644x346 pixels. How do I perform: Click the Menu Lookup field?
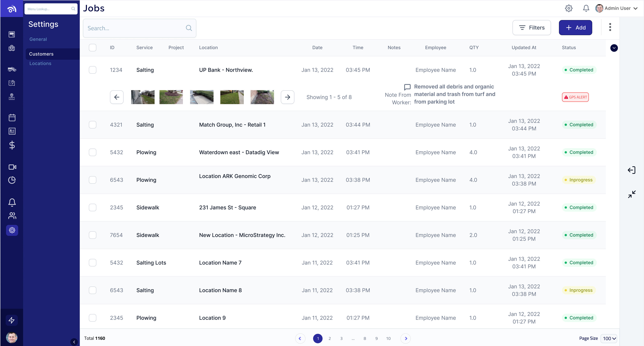[x=51, y=9]
